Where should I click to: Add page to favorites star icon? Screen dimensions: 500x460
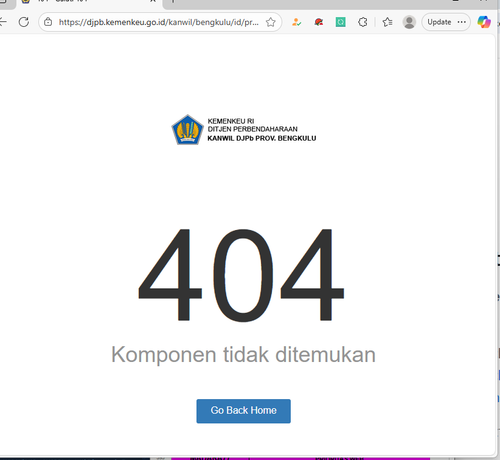(x=271, y=22)
